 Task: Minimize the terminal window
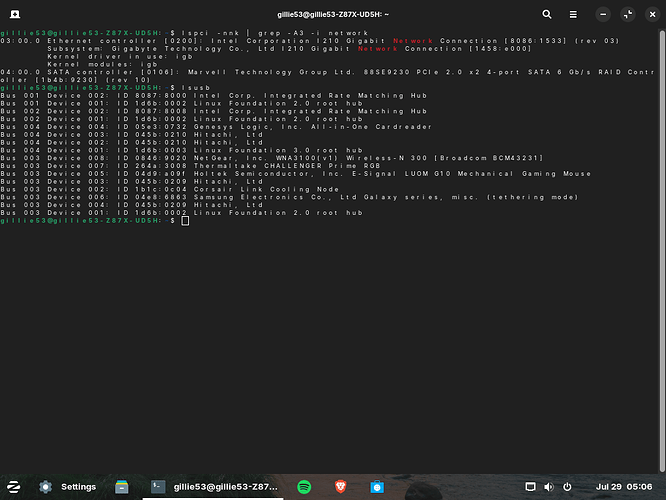[x=603, y=14]
